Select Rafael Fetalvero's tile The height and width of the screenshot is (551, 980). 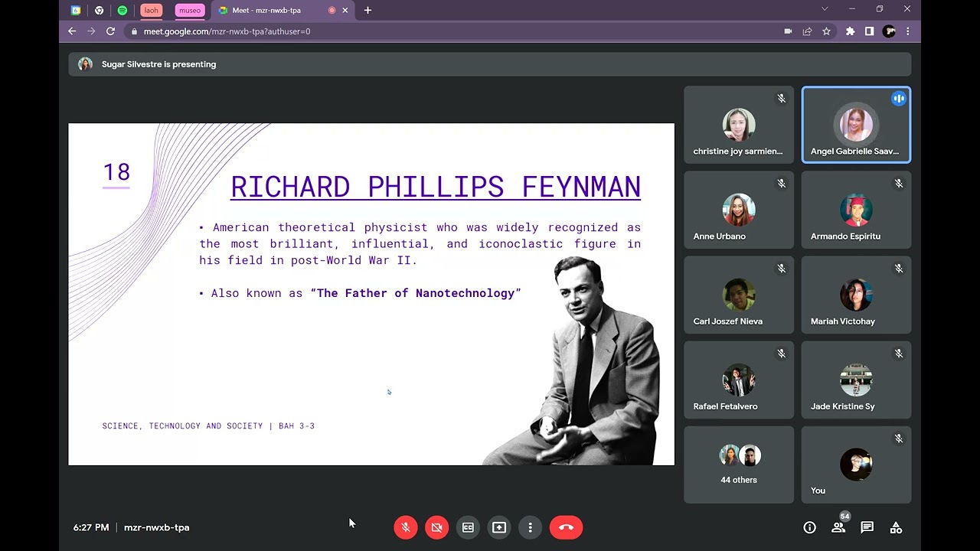(739, 380)
